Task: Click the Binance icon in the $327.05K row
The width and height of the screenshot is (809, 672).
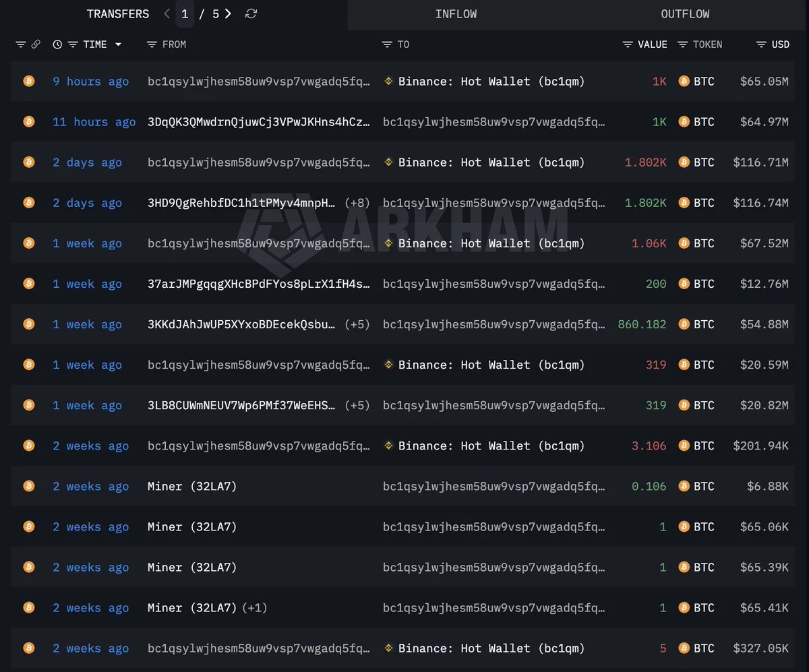Action: [388, 648]
